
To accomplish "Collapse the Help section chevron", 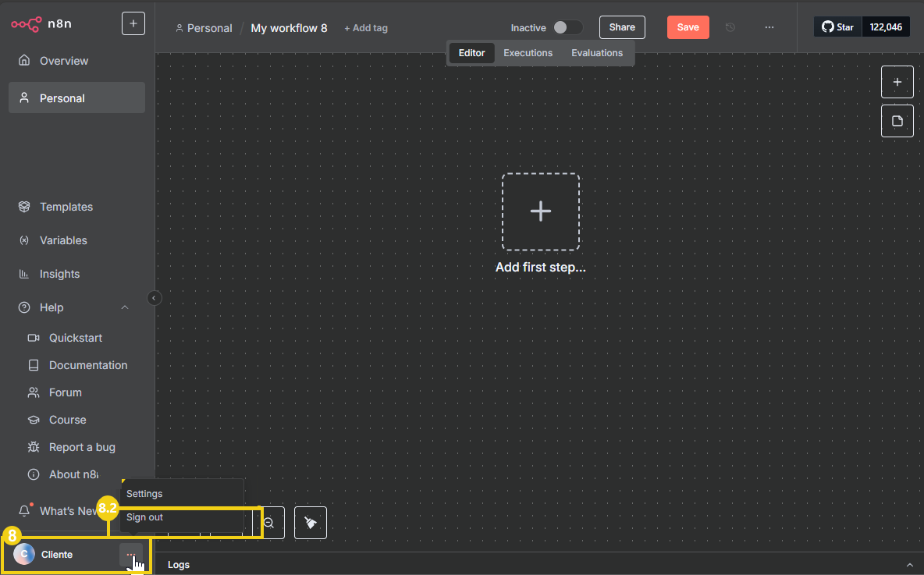I will 124,307.
